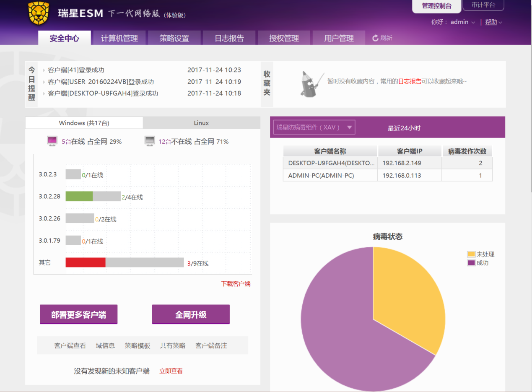Sort by 病毒发作次数 column header
Image resolution: width=532 pixels, height=392 pixels.
tap(467, 151)
